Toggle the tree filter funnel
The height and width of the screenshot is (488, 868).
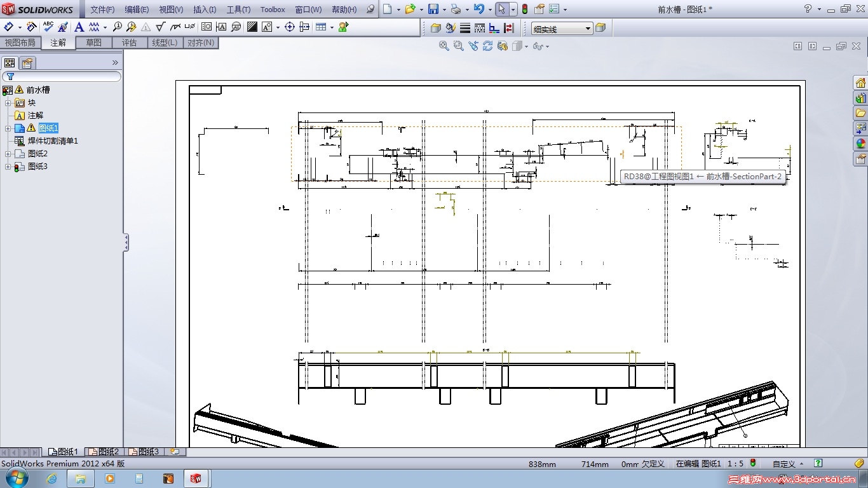pos(10,76)
